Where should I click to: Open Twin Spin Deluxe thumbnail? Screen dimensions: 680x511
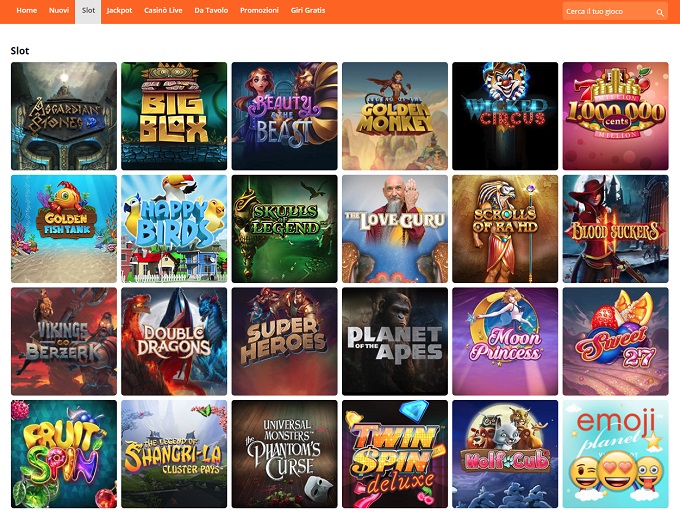coord(395,454)
